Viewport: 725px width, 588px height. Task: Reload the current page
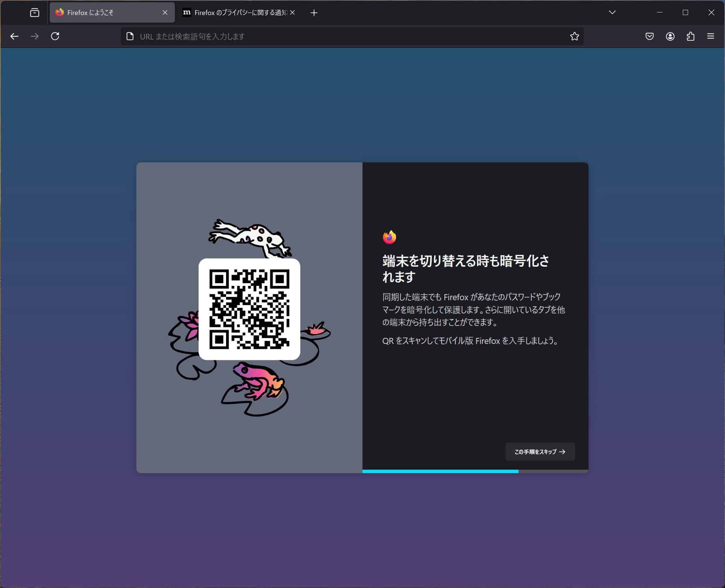click(x=55, y=36)
